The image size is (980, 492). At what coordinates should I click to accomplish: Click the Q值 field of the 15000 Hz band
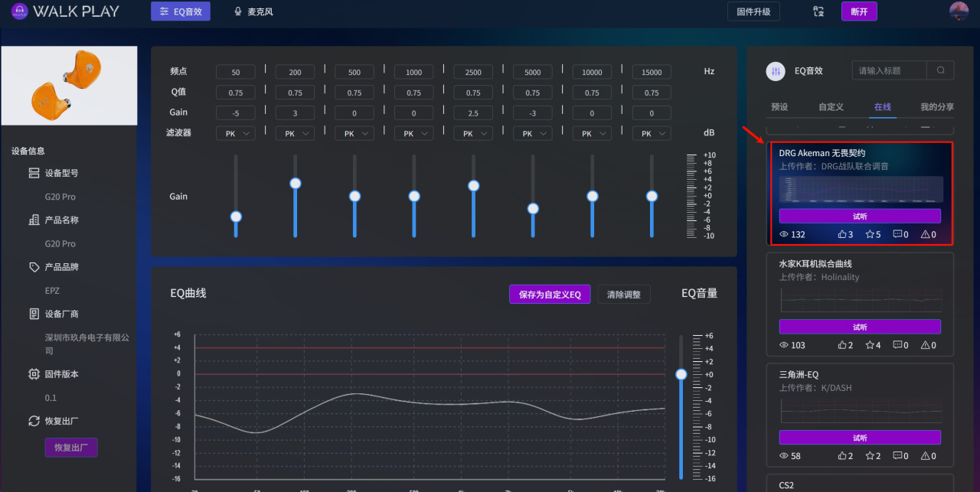(x=652, y=93)
